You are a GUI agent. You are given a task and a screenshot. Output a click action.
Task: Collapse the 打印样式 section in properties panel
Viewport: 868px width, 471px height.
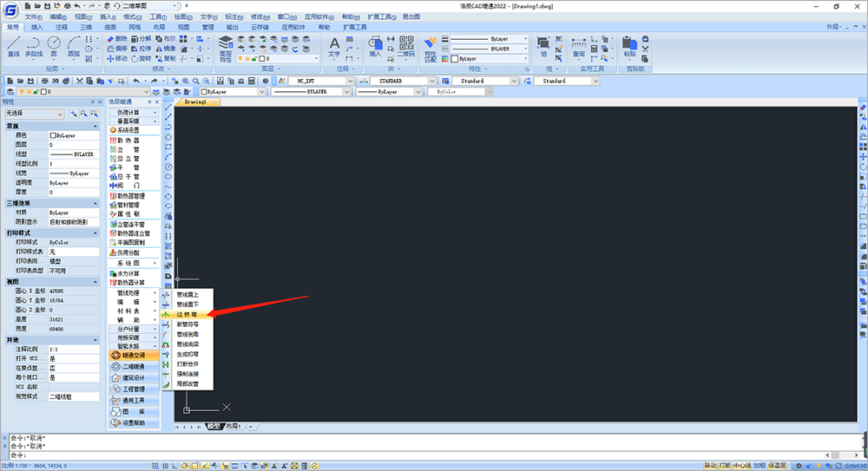tap(95, 233)
